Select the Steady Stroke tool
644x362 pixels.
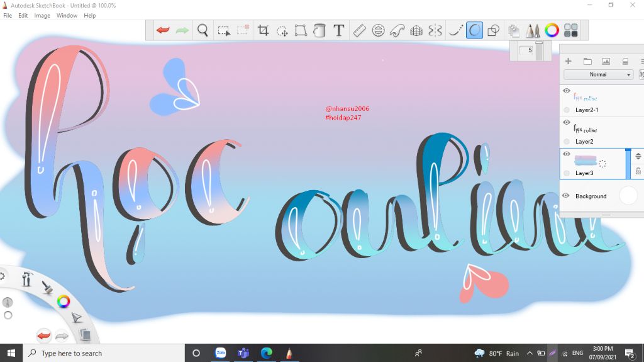[x=455, y=30]
